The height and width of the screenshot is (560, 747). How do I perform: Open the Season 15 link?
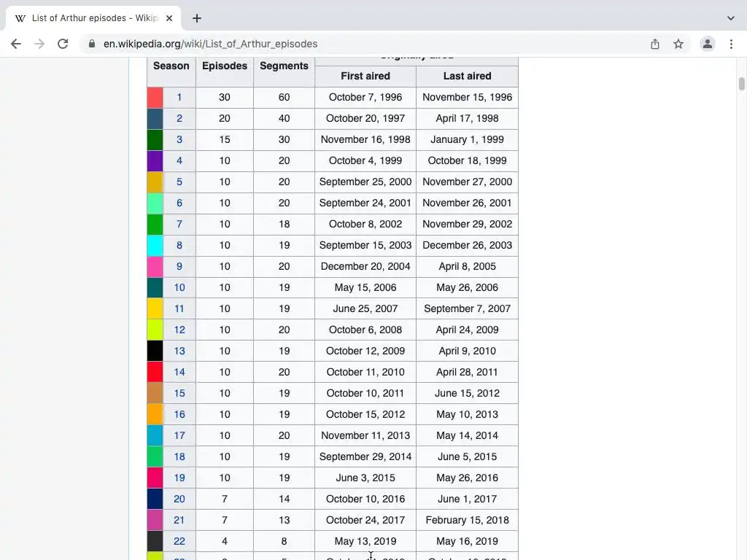[179, 393]
